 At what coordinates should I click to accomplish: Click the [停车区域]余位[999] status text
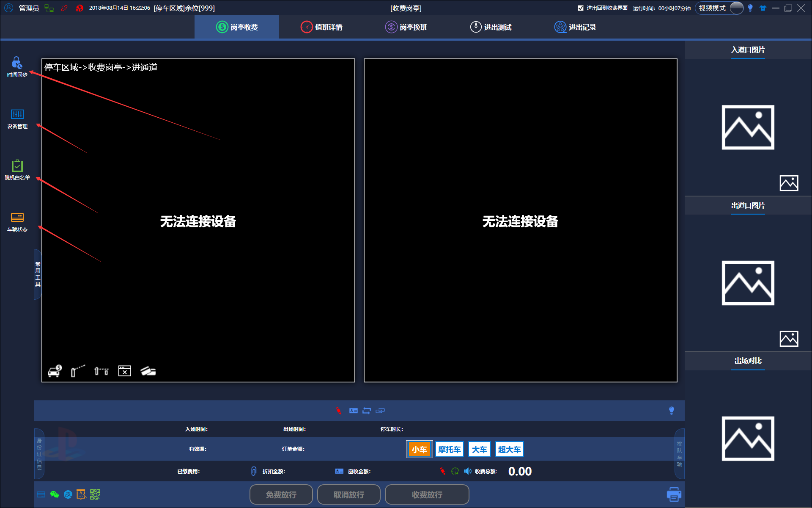tap(184, 8)
